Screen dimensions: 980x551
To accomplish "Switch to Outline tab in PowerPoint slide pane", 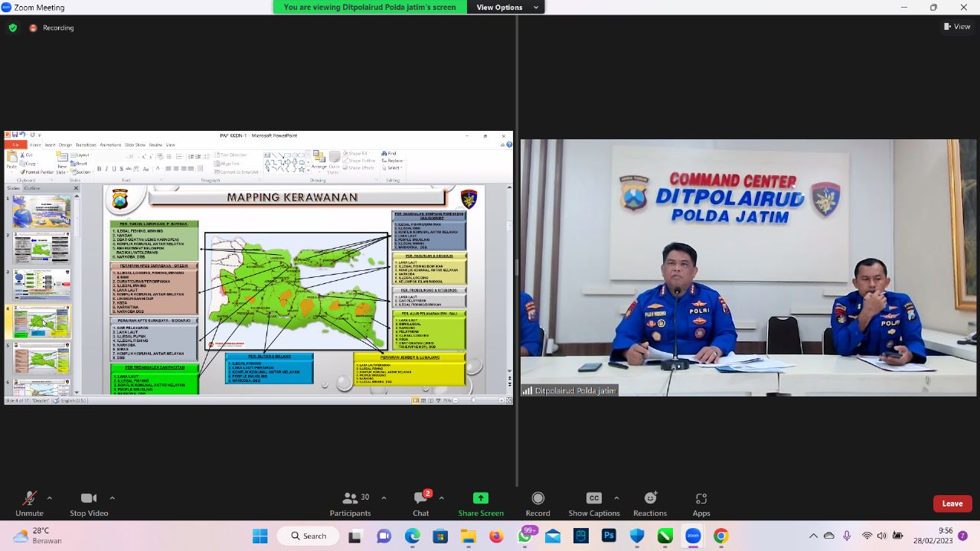I will [x=32, y=187].
